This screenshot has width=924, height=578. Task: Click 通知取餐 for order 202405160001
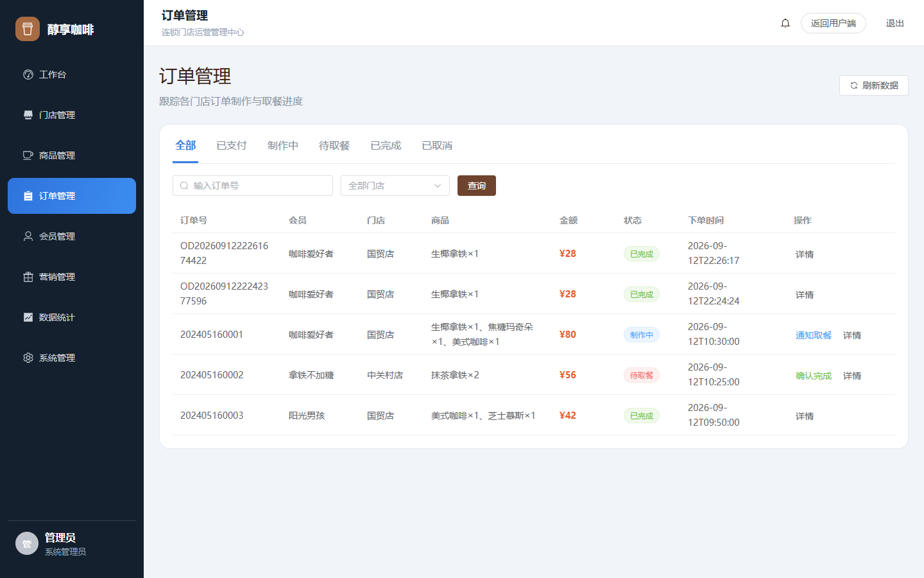coord(814,335)
